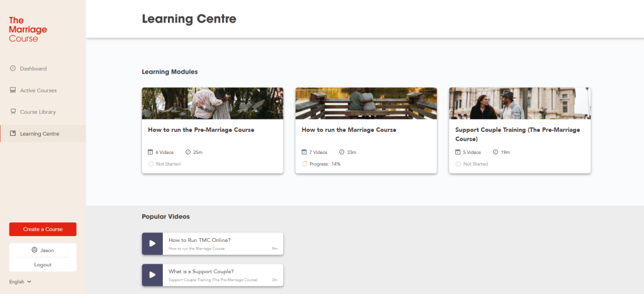Click the 19m duration text
Screen dimensions: 644x294
click(x=505, y=152)
